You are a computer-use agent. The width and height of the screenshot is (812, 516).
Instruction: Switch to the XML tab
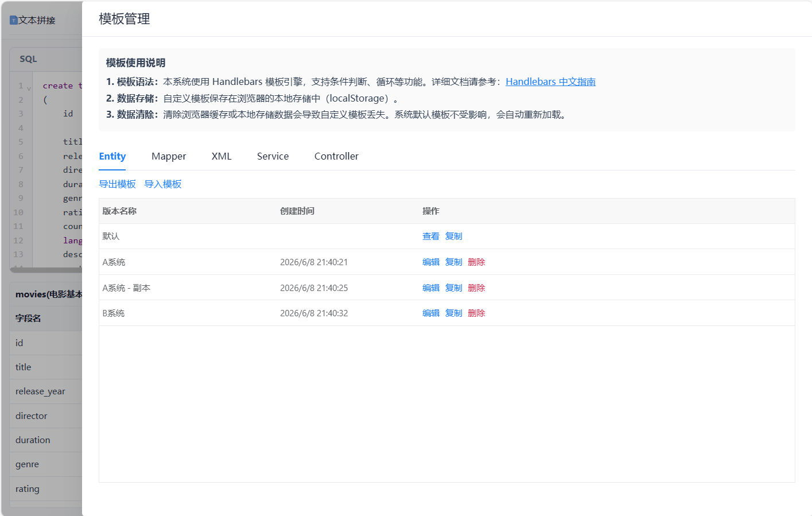click(x=222, y=156)
